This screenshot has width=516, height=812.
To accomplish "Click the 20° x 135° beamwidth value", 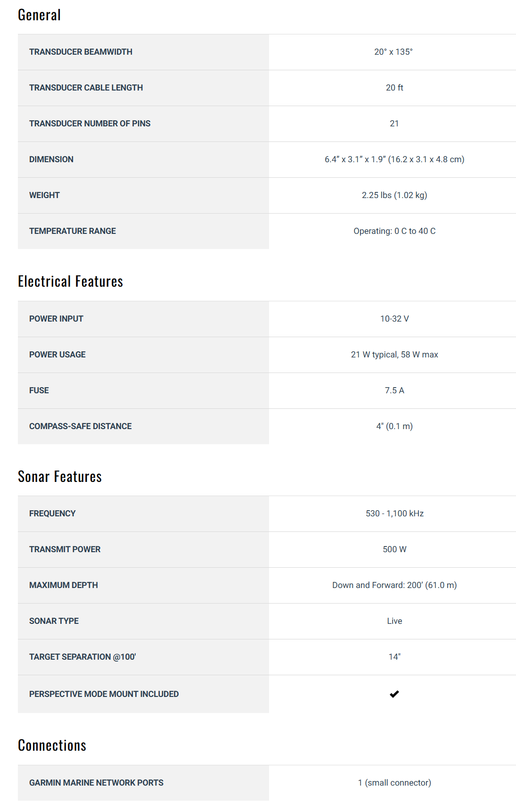I will (393, 52).
